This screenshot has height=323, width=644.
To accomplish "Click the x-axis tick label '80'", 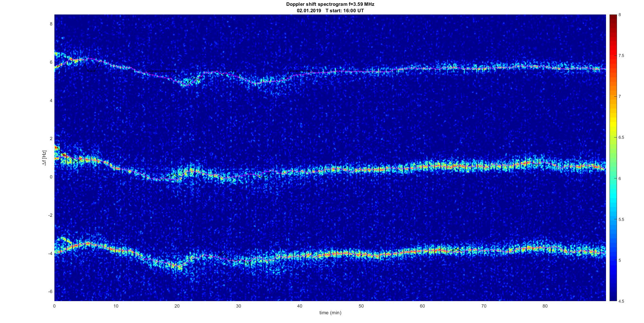I will point(545,306).
